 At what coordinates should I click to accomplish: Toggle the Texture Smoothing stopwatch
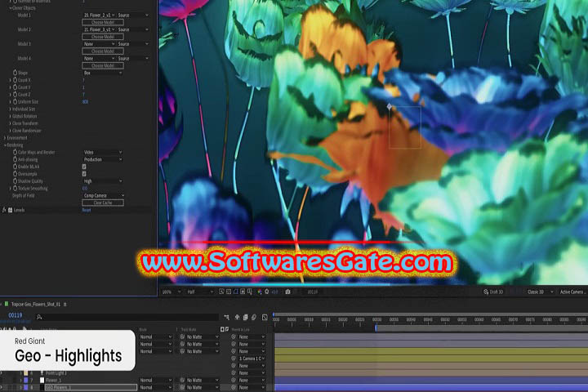tap(15, 189)
